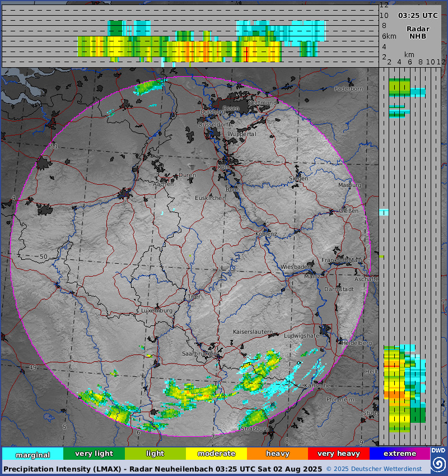Click the latitude 51 grid label
This screenshot has height=476, width=448.
[54, 146]
